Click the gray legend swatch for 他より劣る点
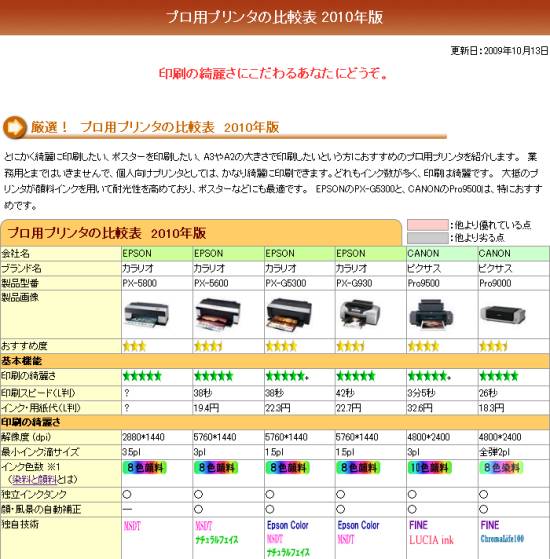Screen dimensions: 550x559 [428, 238]
